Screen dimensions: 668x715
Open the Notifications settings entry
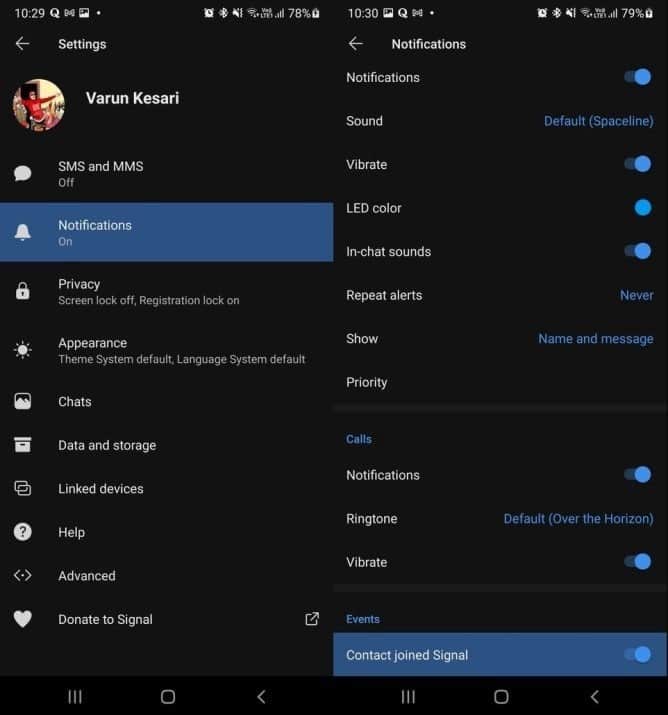point(166,232)
